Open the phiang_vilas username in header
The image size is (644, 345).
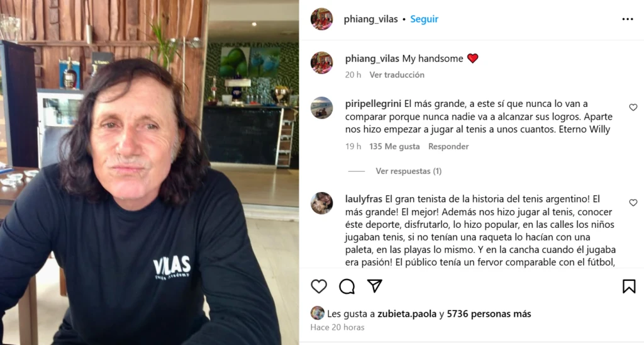370,19
